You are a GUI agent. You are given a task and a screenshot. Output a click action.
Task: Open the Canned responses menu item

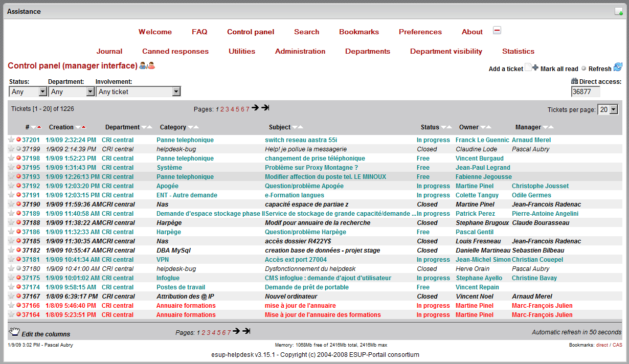[175, 51]
